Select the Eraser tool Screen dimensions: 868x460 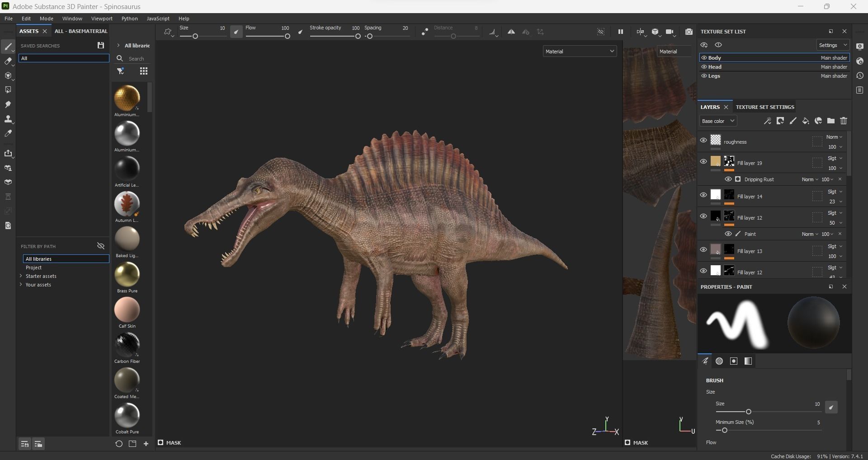click(8, 61)
